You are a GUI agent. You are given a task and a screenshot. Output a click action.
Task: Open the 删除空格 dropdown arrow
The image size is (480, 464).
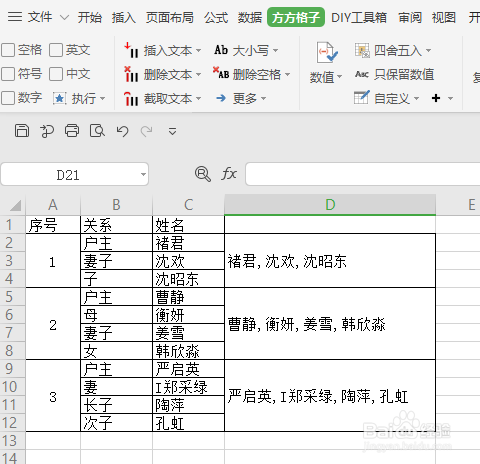[x=287, y=74]
